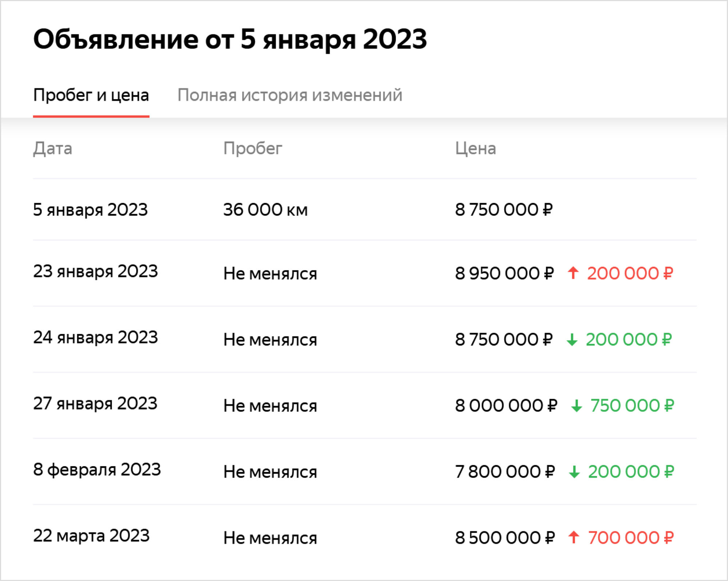728x581 pixels.
Task: Click the Пробег column header
Action: click(253, 149)
